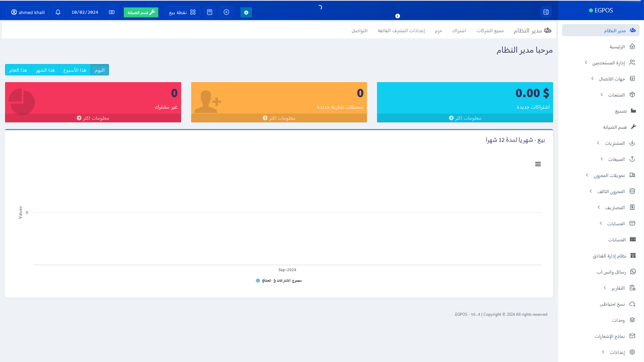This screenshot has height=362, width=644.
Task: Click green قسم الصيانة button in header
Action: (x=141, y=12)
